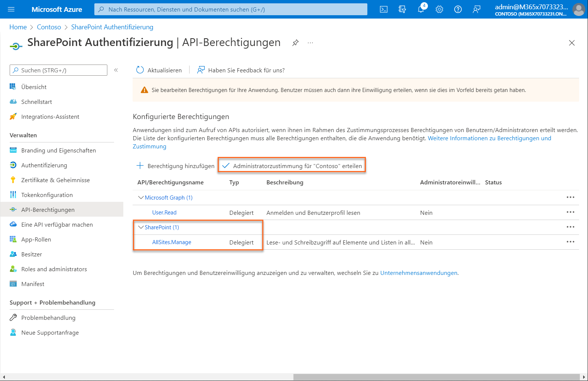Viewport: 588px width, 381px height.
Task: Open the help question mark icon
Action: [x=458, y=9]
